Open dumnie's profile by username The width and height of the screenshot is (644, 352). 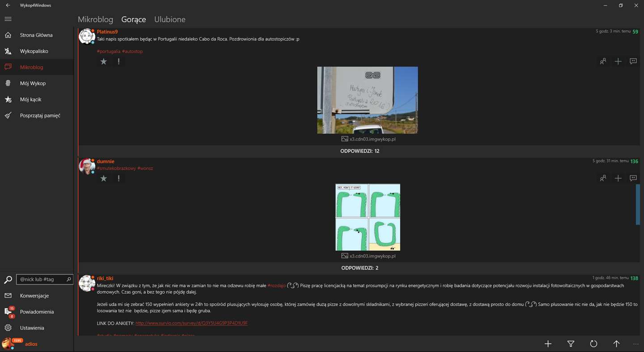point(106,161)
